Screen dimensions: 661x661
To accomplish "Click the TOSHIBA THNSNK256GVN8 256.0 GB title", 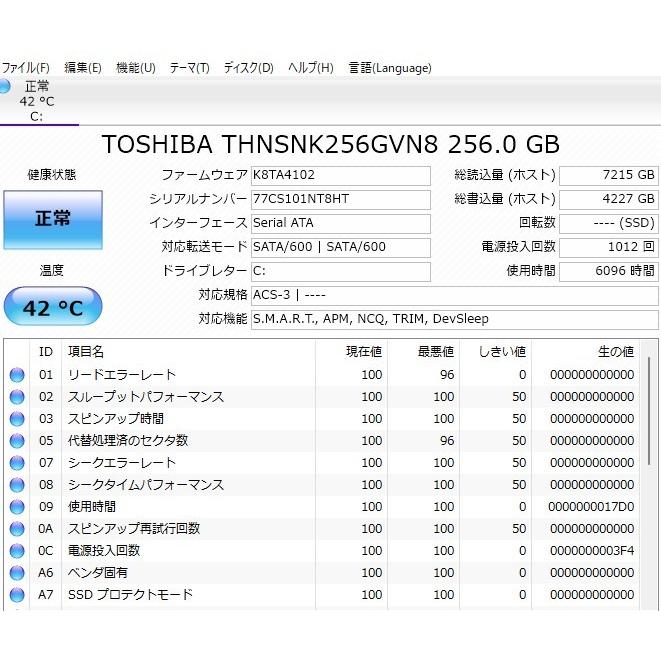I will point(330,144).
